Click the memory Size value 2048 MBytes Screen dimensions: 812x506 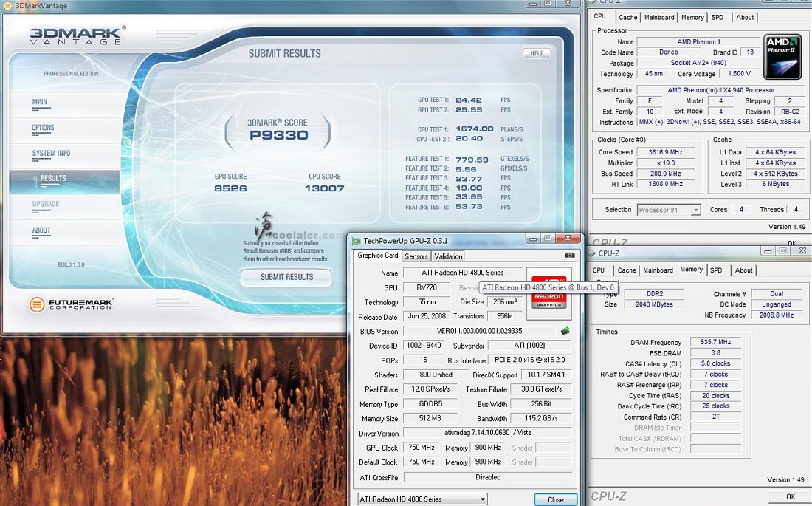pos(654,305)
